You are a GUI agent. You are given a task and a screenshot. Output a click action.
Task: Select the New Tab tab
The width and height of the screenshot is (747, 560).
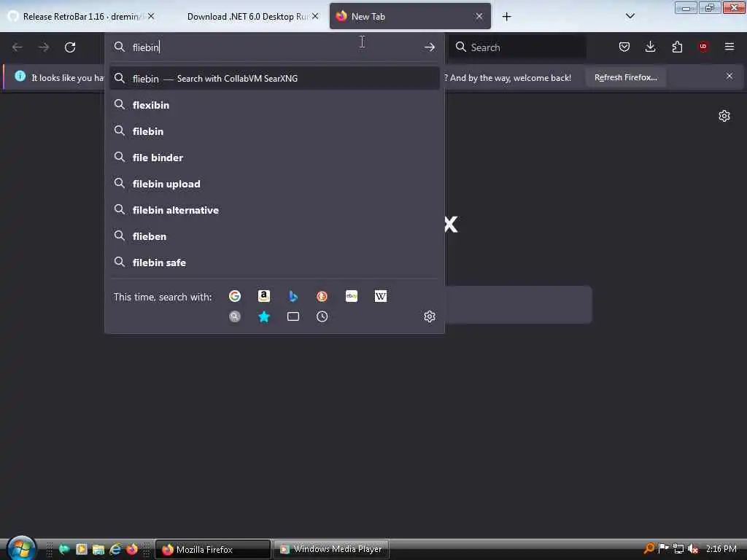coord(410,17)
